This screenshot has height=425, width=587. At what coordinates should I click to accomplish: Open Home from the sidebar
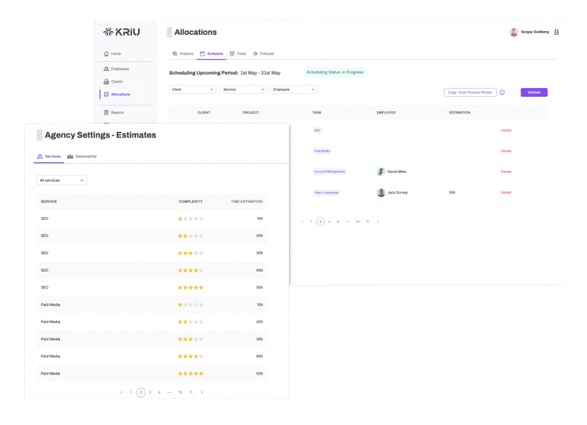point(112,54)
